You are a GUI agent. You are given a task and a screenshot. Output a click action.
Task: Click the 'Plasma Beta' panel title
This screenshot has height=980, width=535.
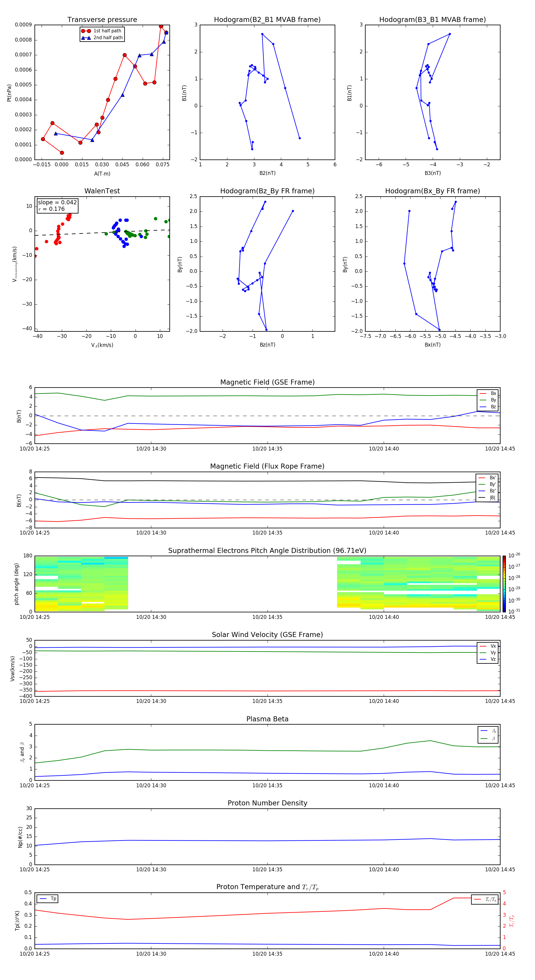click(267, 719)
